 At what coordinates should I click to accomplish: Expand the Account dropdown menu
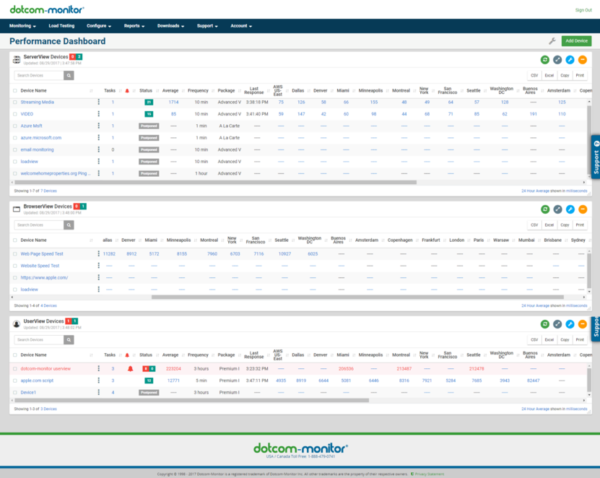point(241,24)
